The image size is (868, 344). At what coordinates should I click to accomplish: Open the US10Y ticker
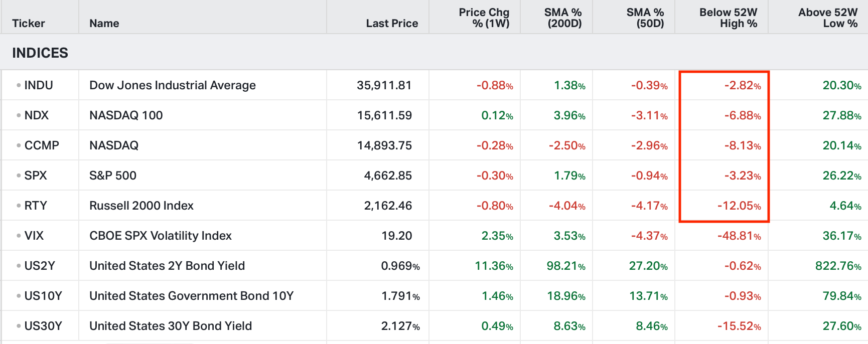pos(43,296)
